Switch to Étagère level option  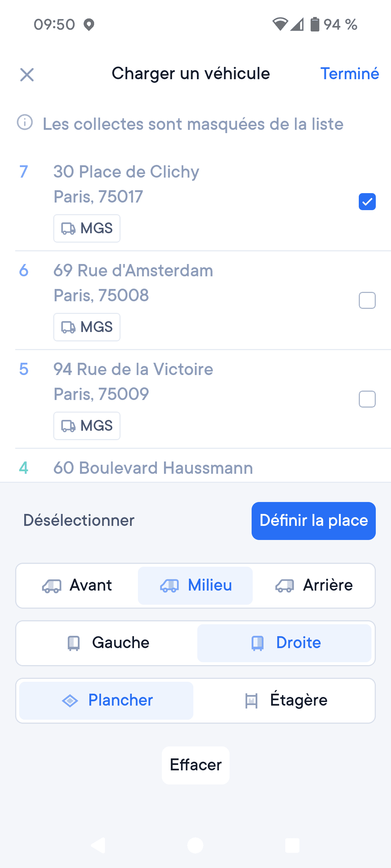286,701
